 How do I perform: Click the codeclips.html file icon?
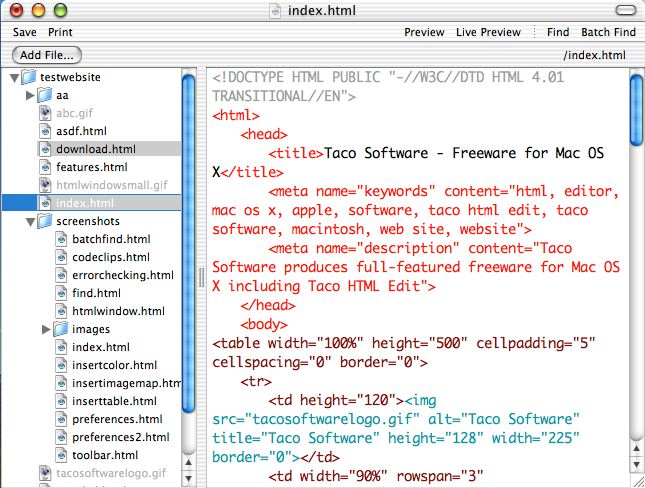tap(61, 257)
